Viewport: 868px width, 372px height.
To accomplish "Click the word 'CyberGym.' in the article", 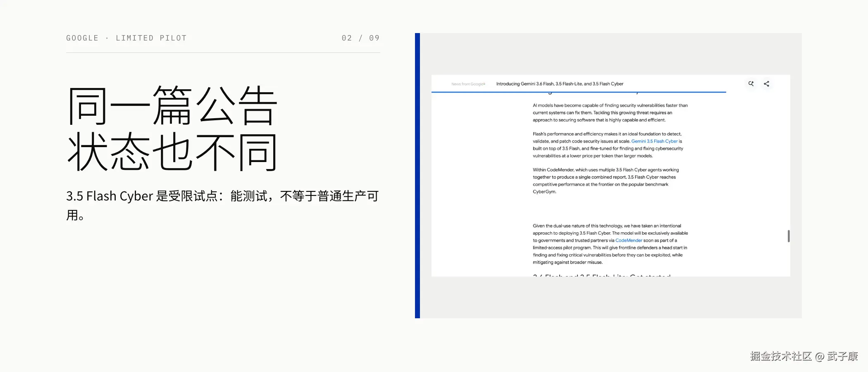I will click(544, 192).
